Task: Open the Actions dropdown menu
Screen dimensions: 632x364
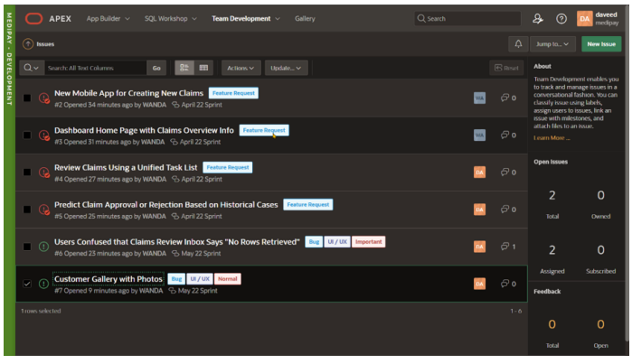Action: (x=241, y=68)
